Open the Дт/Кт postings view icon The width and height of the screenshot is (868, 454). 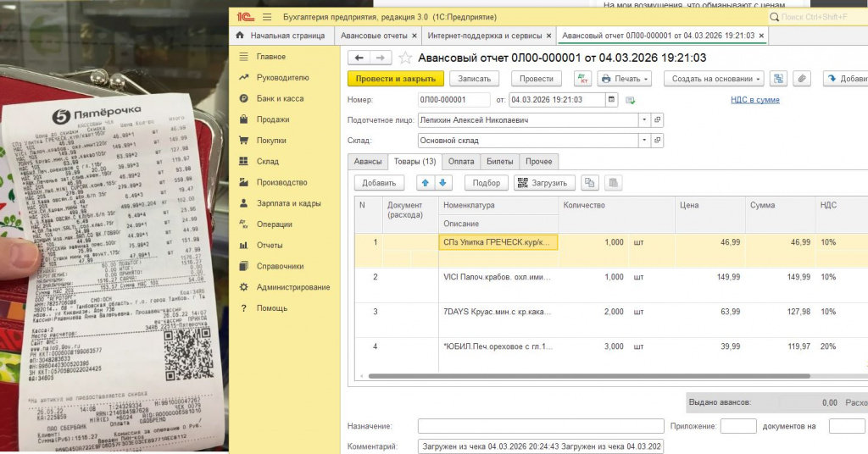coord(582,79)
